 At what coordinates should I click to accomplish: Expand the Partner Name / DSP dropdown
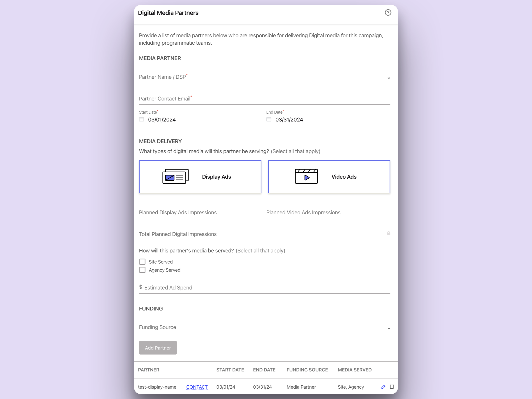click(x=387, y=77)
